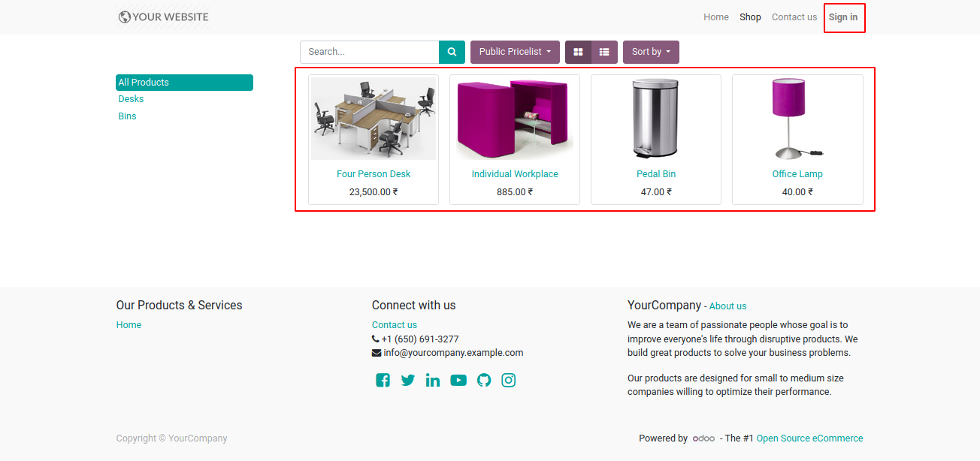This screenshot has width=980, height=461.
Task: Click the Sign in link
Action: pos(843,17)
